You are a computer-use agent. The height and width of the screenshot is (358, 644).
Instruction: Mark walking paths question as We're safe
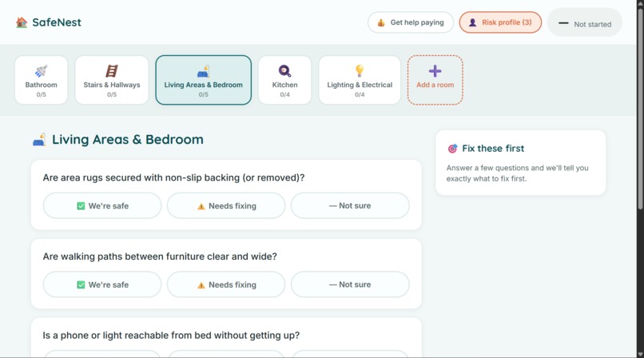coord(102,284)
